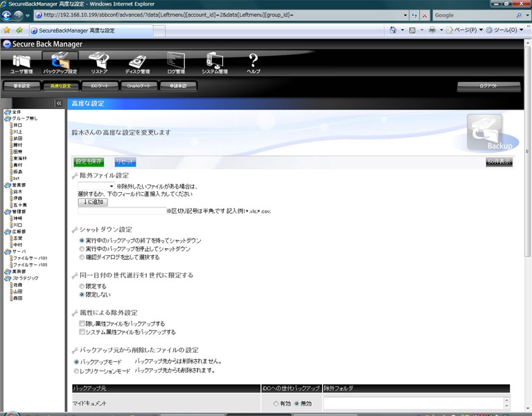Click the Google search box
The width and height of the screenshot is (532, 416).
click(474, 15)
